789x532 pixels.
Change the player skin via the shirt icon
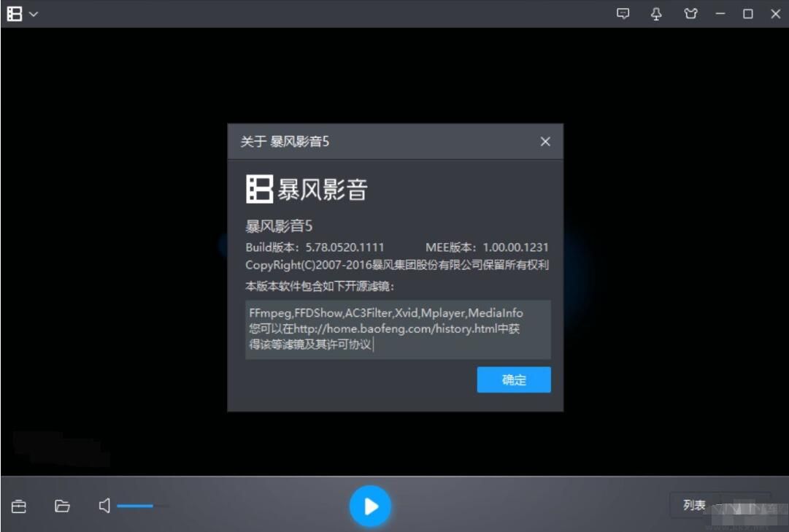point(690,13)
